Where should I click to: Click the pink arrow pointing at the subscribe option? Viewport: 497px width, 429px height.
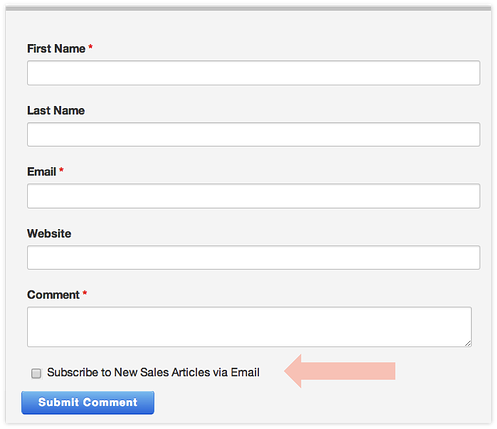click(340, 371)
